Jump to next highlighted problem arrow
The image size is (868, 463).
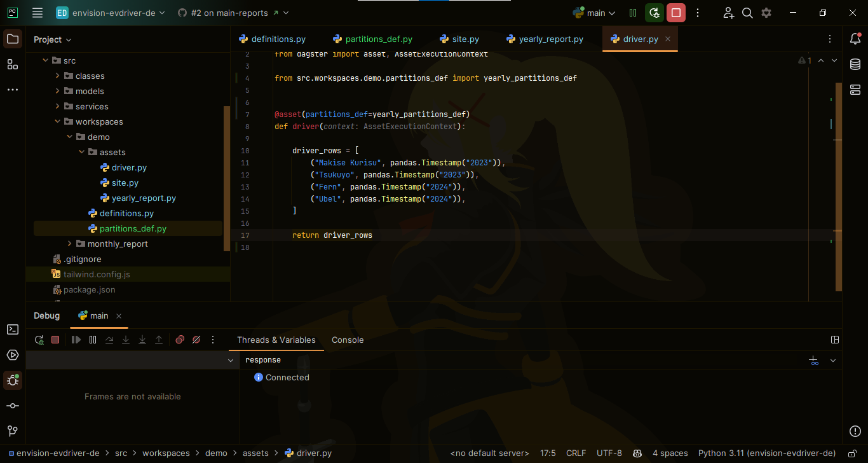click(834, 60)
